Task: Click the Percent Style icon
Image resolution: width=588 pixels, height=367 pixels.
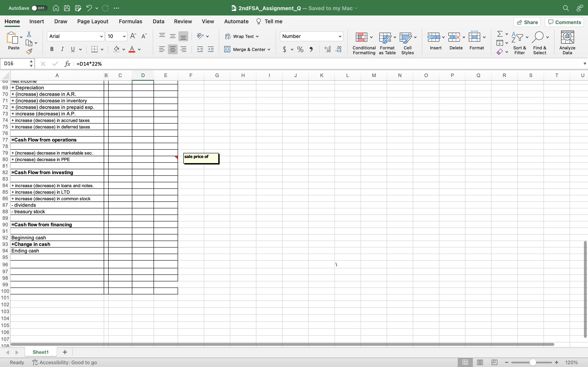Action: point(300,50)
